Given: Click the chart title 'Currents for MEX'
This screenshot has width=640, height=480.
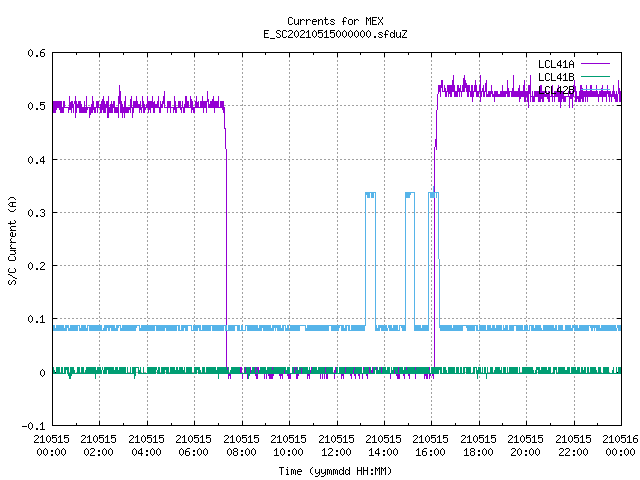Looking at the screenshot, I should (335, 21).
